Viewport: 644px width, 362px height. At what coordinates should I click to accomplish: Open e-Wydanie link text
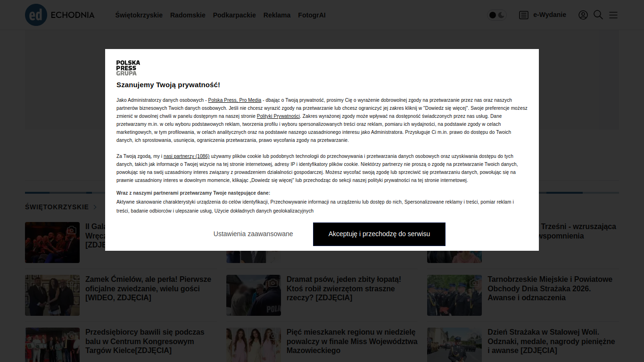coord(550,15)
